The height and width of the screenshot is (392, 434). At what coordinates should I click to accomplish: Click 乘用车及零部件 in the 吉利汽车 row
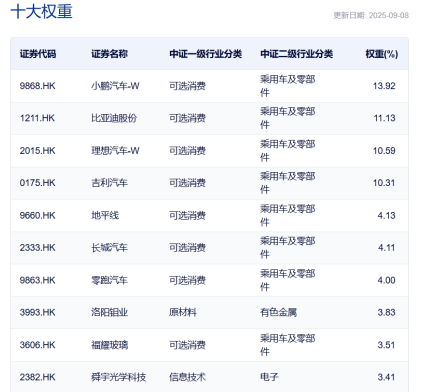[x=288, y=183]
